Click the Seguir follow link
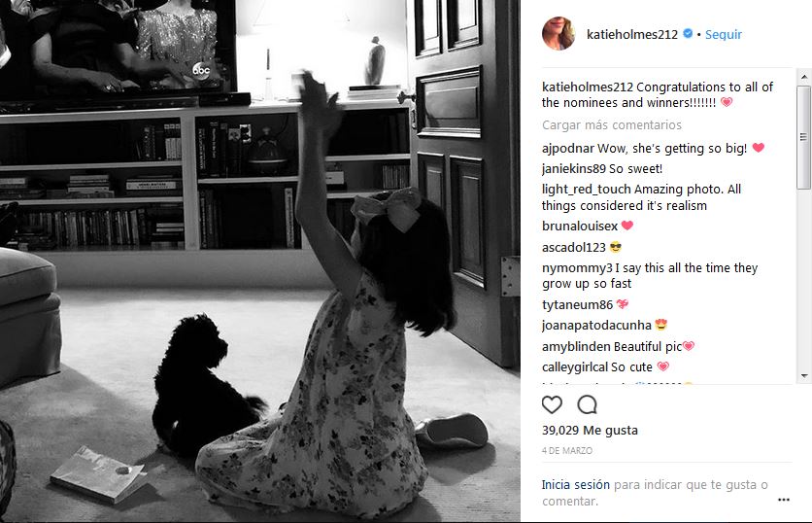The height and width of the screenshot is (523, 812). pyautogui.click(x=724, y=35)
